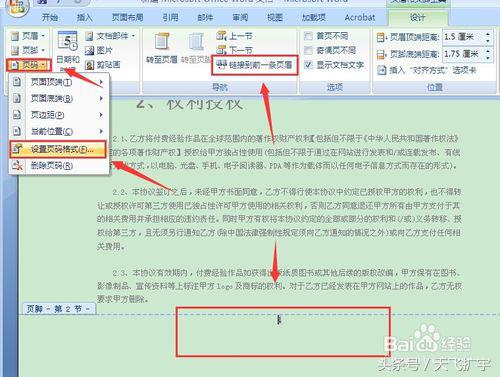Insert a picture with the 图片 button

99,50
